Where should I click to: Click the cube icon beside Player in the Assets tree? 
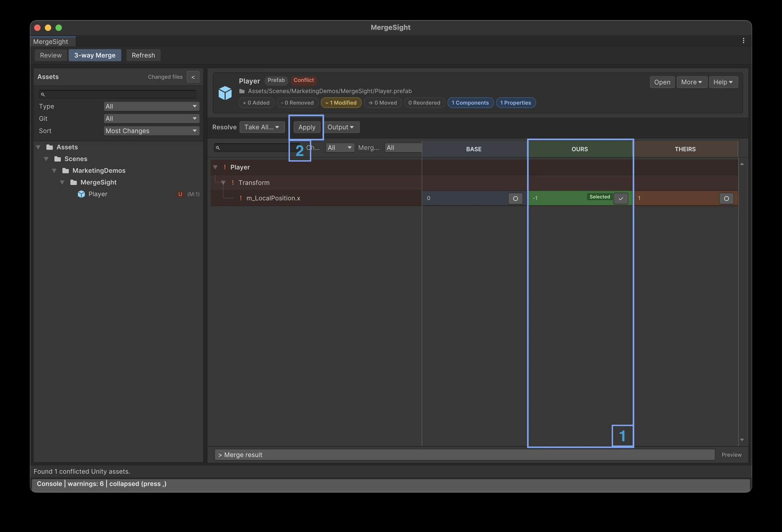[81, 194]
